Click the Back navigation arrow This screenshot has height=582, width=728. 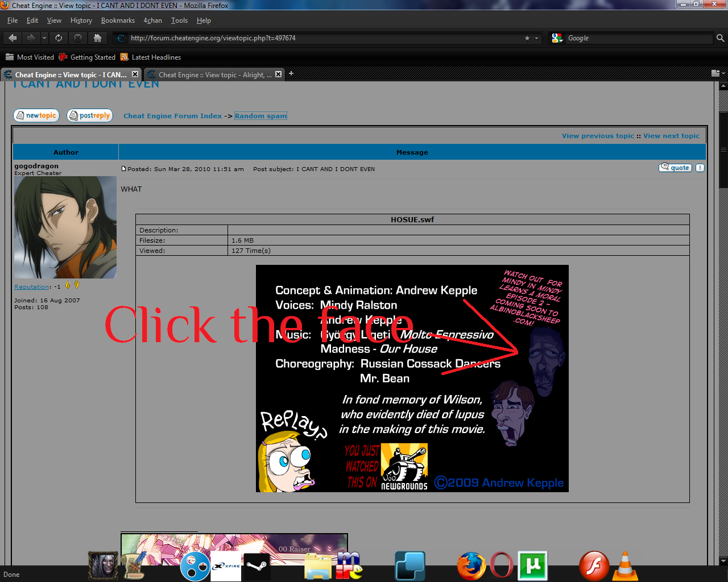click(x=11, y=38)
